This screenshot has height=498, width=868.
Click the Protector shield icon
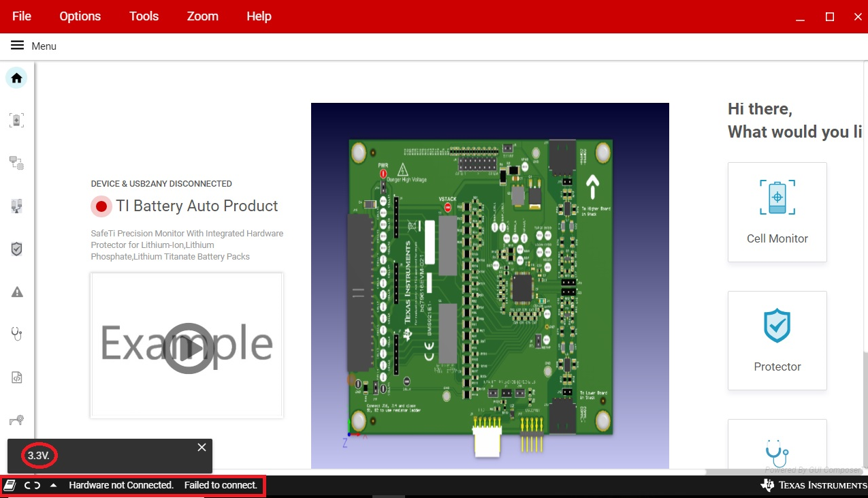tap(777, 326)
